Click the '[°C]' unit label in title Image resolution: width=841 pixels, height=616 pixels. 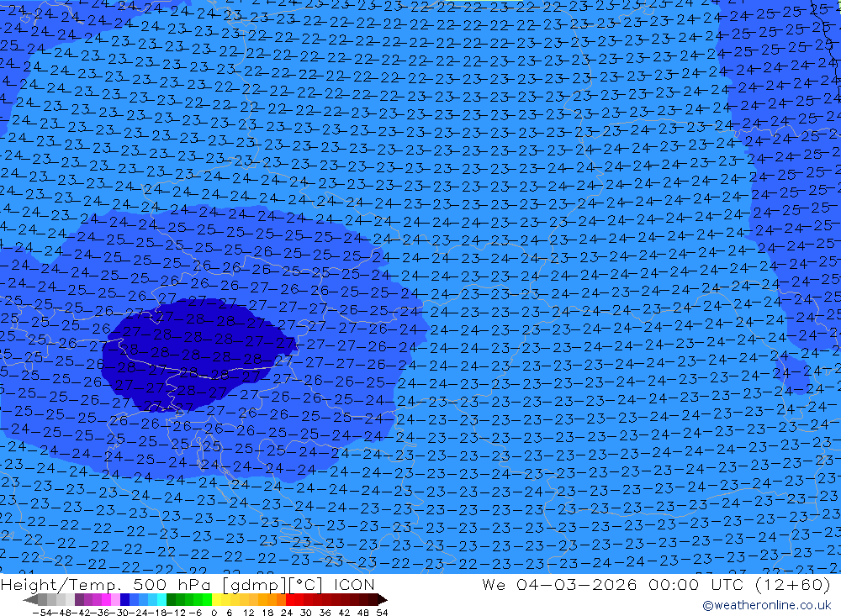pos(306,584)
